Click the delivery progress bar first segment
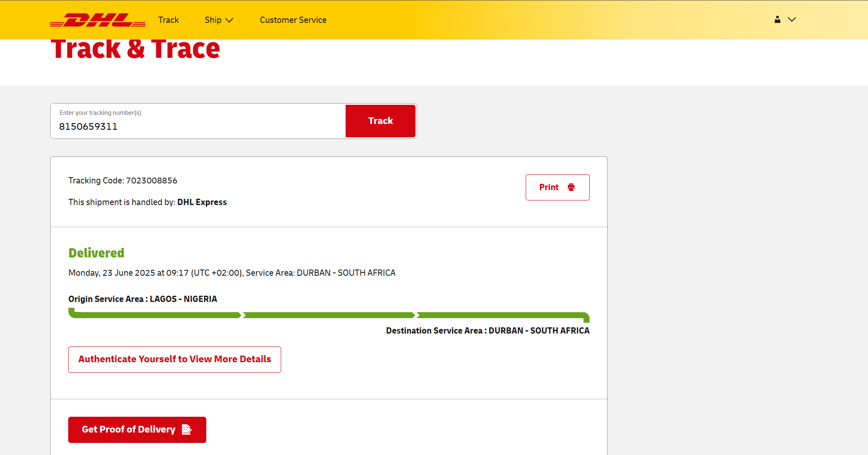Screen dimensions: 868x455 pos(155,314)
